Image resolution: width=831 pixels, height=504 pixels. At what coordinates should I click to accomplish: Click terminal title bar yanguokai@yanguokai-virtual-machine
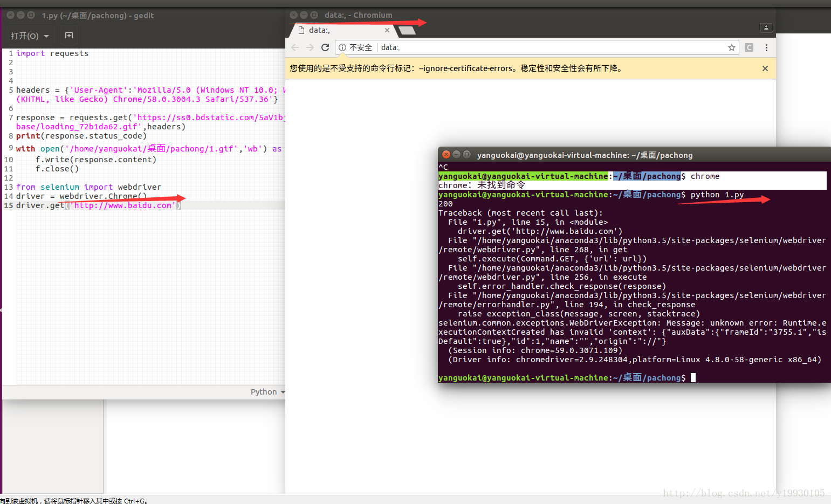(585, 155)
